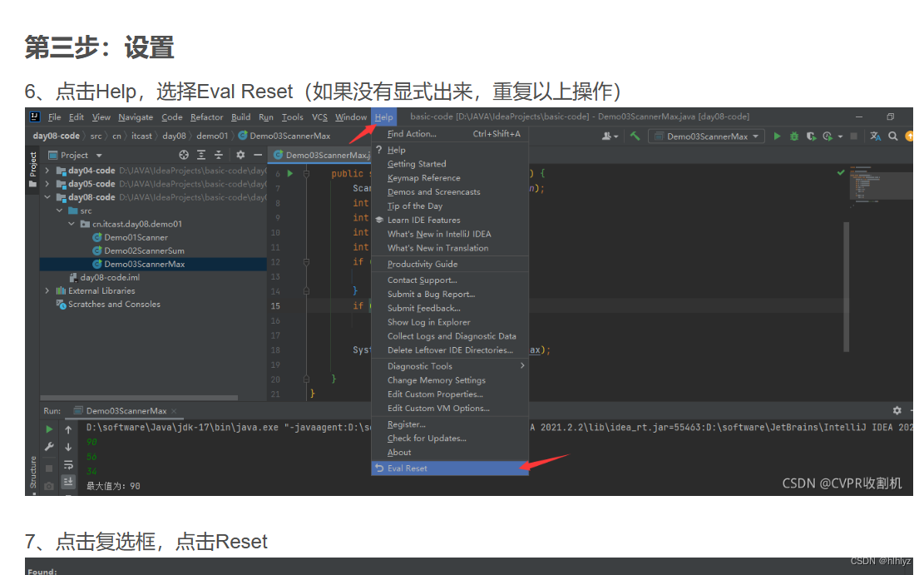Select Opened File crosshair icon in Project panel
The width and height of the screenshot is (924, 575).
tap(184, 155)
